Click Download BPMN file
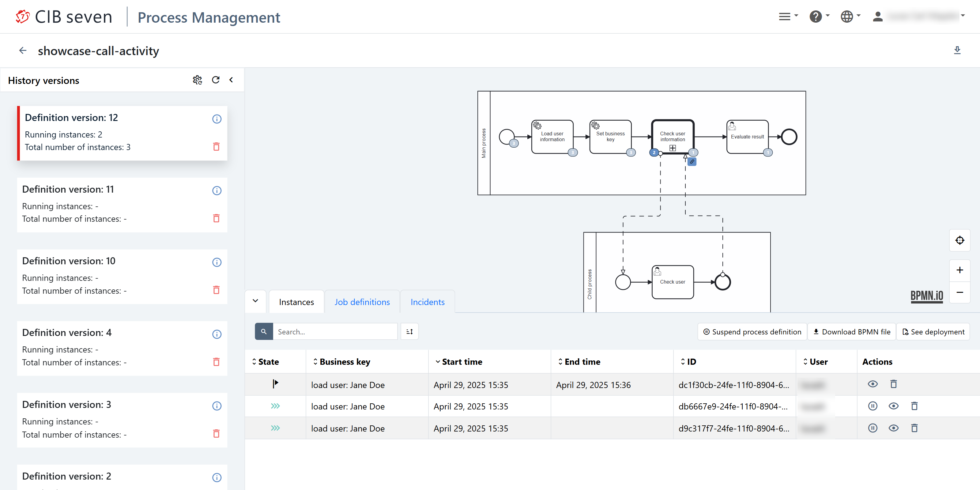 852,332
